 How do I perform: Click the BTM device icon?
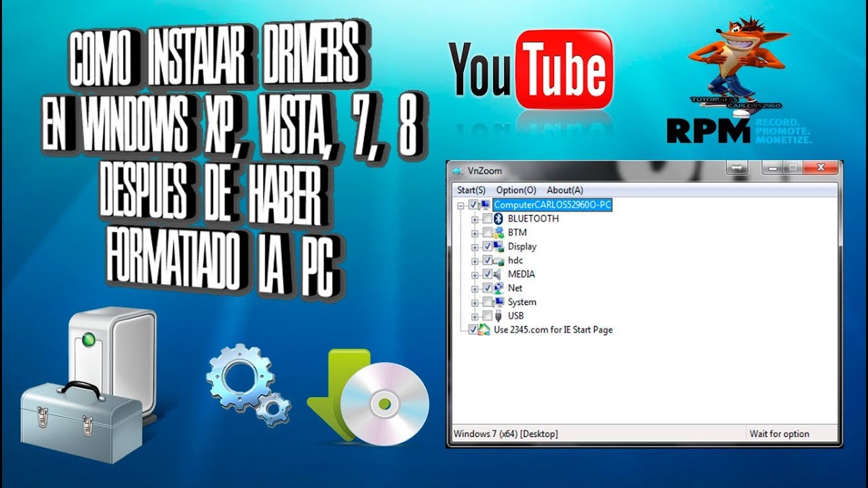(498, 232)
